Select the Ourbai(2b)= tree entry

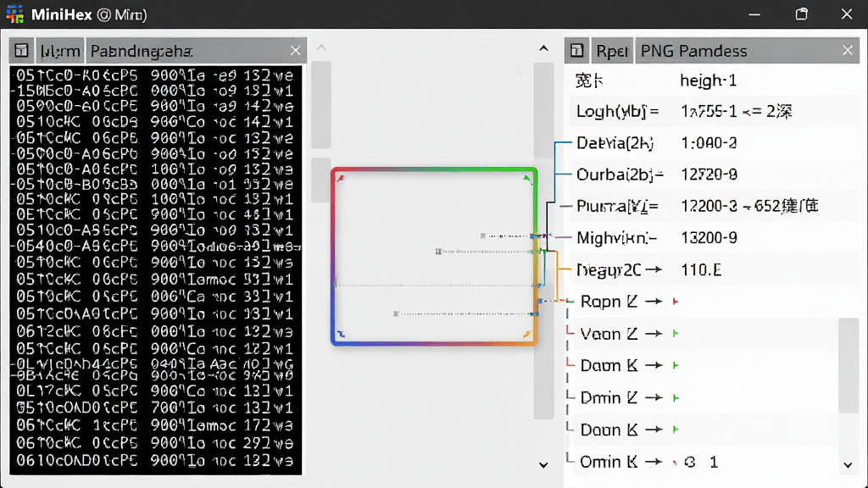tap(620, 175)
